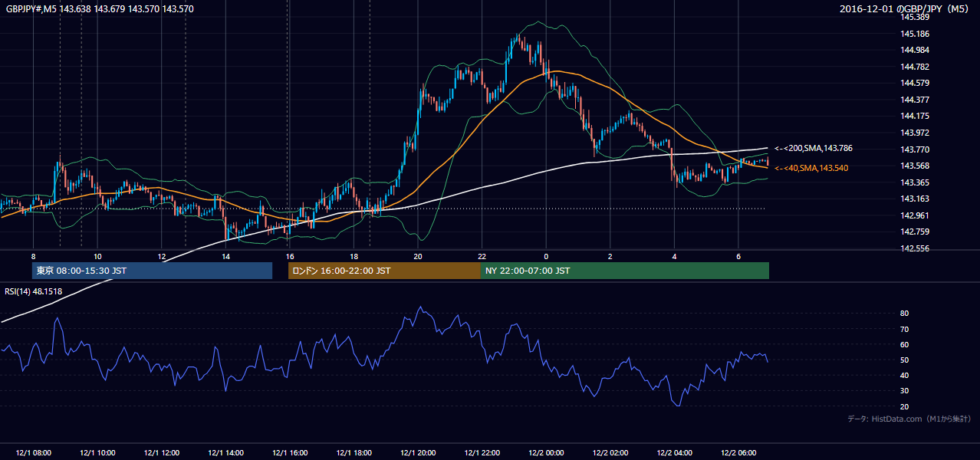980x460 pixels.
Task: Click the '2016-12-01 のGBP/JPY (M5)' chart title
Action: tap(906, 9)
